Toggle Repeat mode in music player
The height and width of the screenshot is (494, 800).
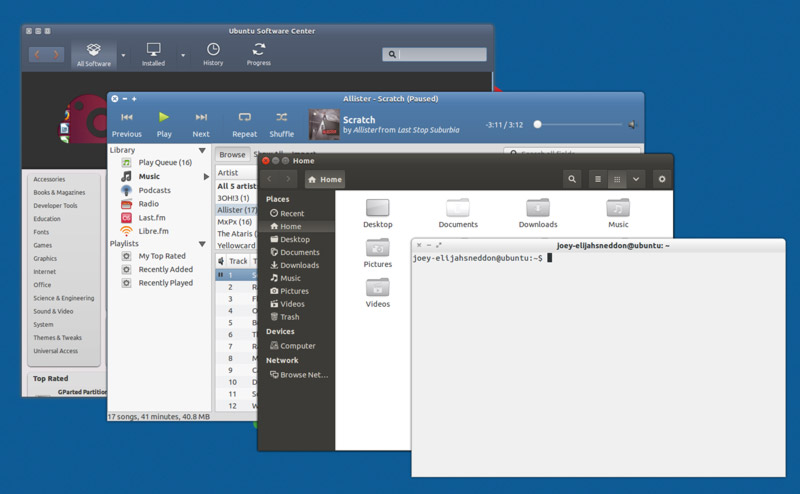pyautogui.click(x=244, y=124)
